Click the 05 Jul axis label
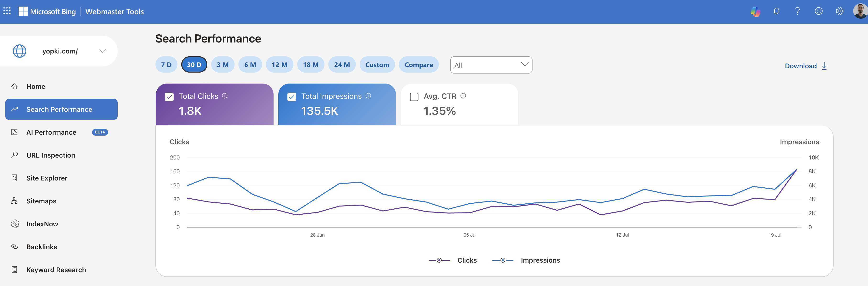 coord(470,235)
